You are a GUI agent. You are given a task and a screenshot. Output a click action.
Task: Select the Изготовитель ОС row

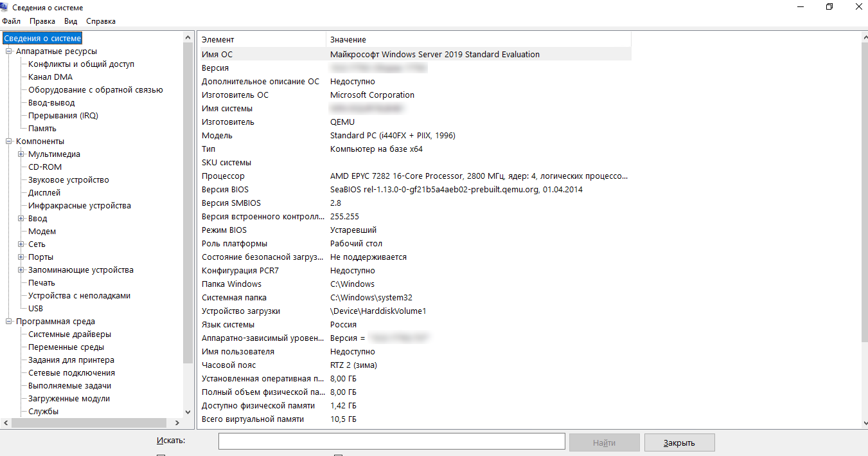(414, 95)
